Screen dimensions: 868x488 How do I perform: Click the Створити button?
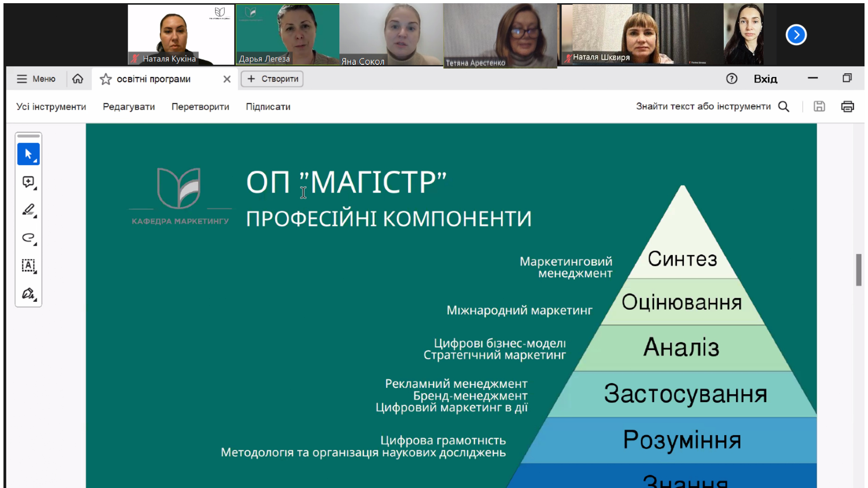272,79
